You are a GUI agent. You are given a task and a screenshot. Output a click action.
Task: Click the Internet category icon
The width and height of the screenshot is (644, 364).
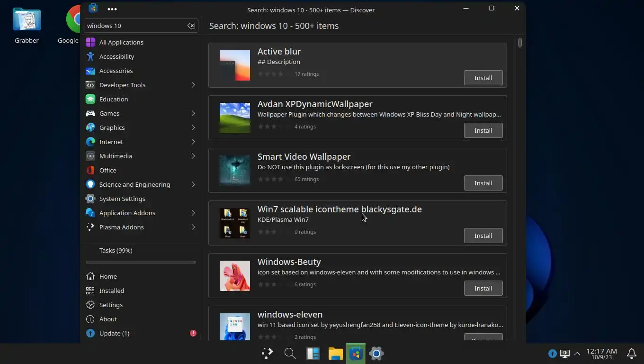90,142
